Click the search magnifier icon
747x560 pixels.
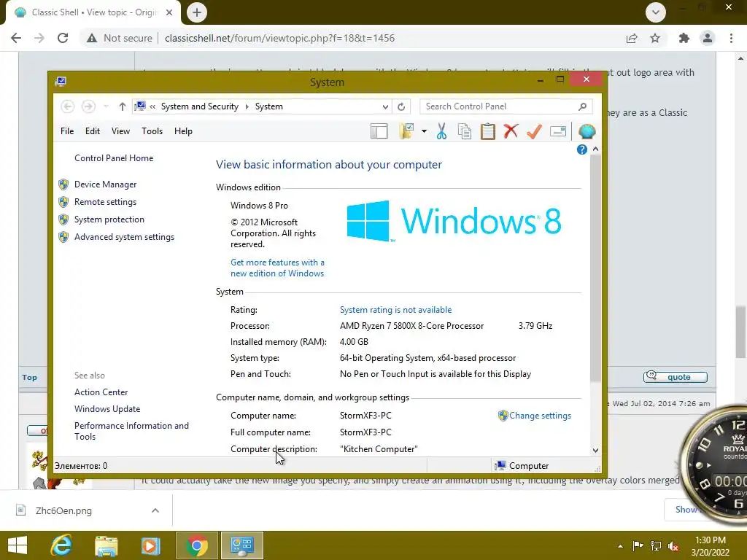tap(582, 106)
